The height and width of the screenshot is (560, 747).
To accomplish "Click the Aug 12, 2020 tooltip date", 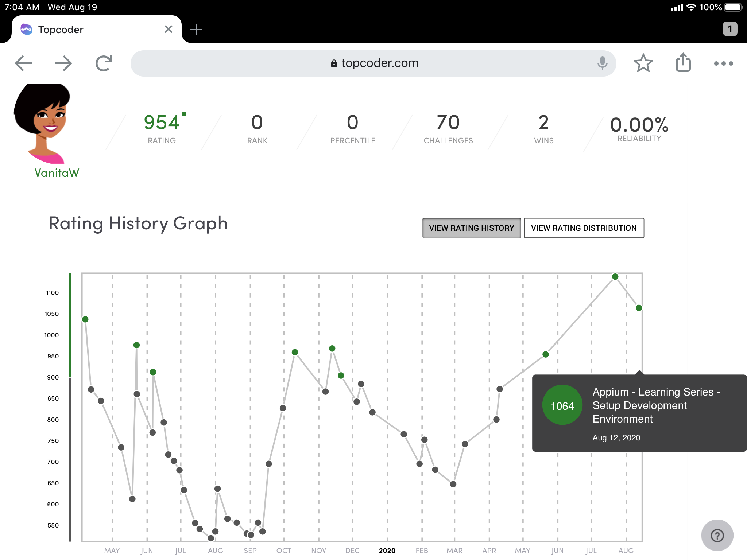I will [616, 438].
